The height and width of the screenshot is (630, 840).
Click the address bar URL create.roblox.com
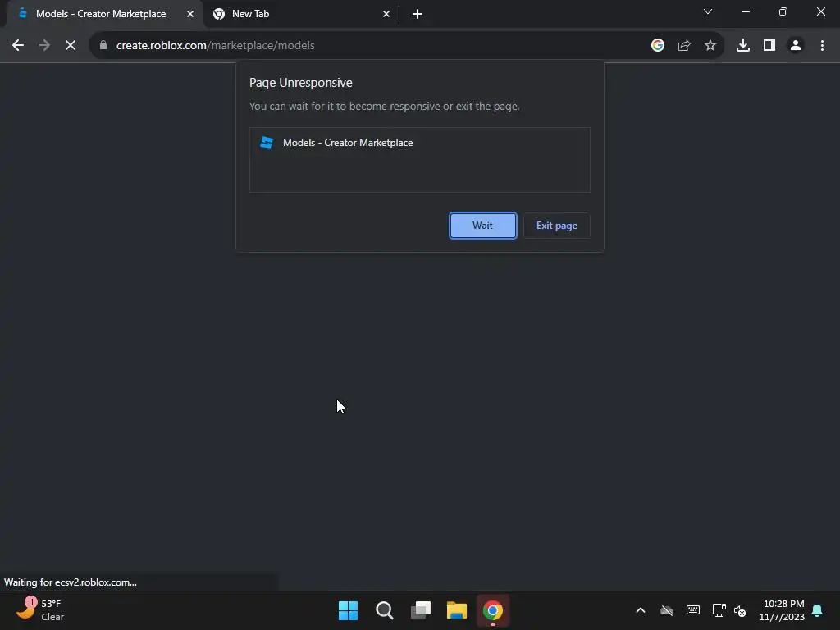216,46
